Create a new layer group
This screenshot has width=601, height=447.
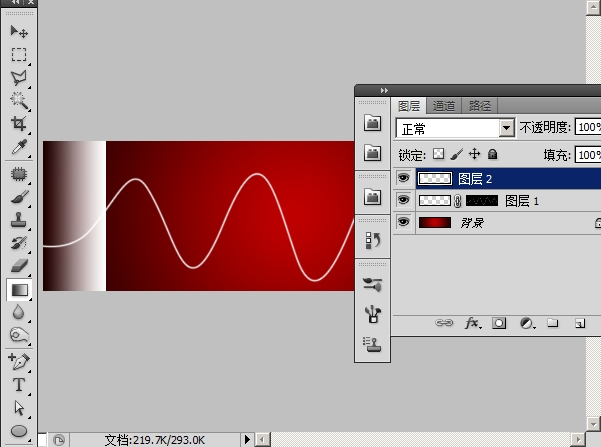(x=552, y=323)
